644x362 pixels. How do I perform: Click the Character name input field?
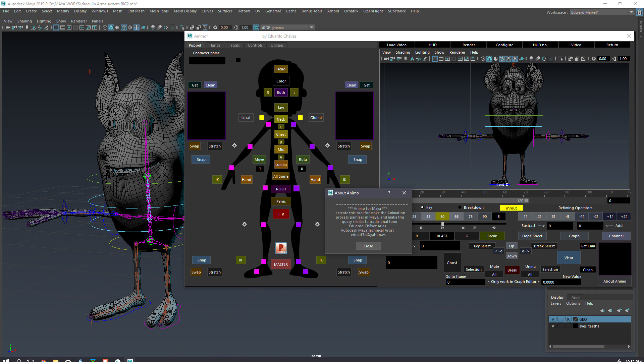207,60
